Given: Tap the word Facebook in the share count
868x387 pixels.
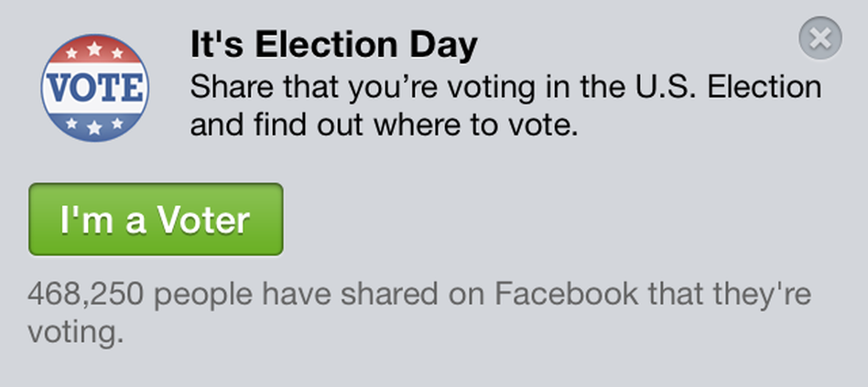Looking at the screenshot, I should coord(566,294).
